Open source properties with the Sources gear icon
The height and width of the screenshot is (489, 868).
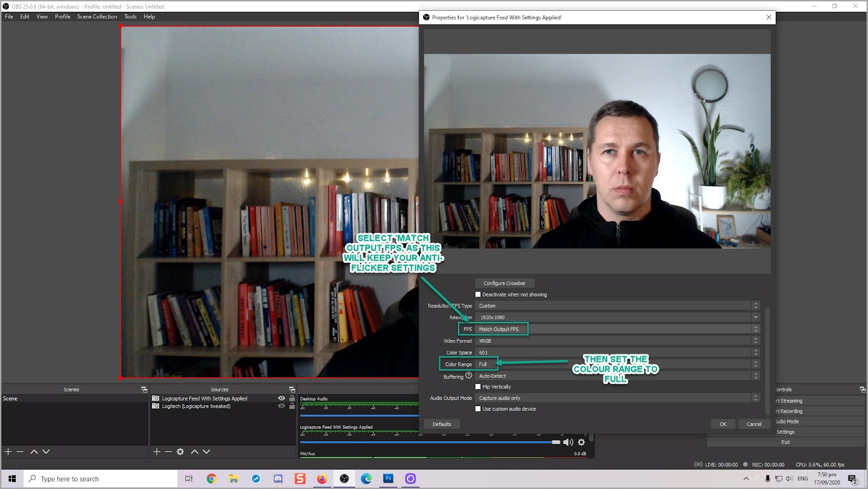[x=181, y=452]
